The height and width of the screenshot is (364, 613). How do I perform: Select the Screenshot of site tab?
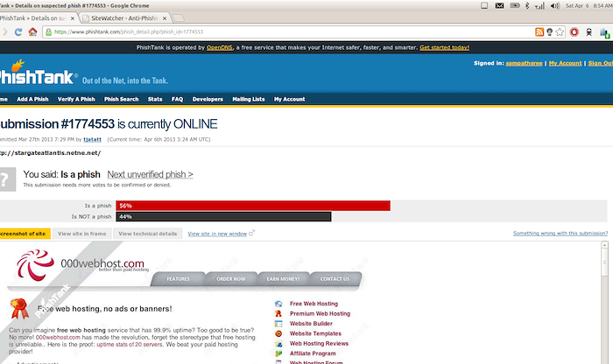[25, 234]
